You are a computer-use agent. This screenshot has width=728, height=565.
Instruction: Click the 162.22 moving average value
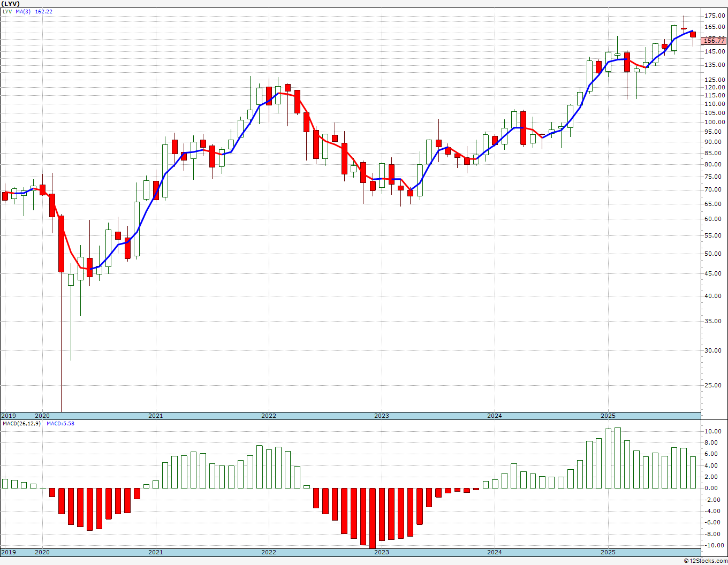coord(43,11)
